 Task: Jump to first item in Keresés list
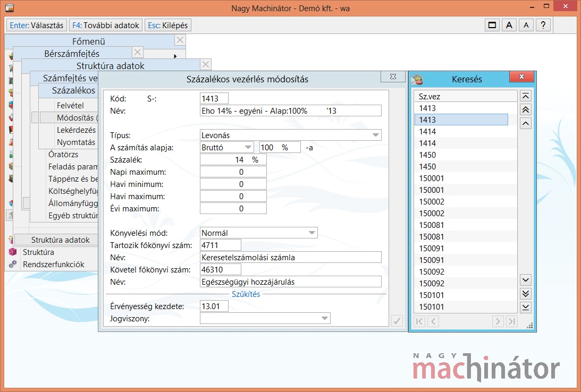525,96
